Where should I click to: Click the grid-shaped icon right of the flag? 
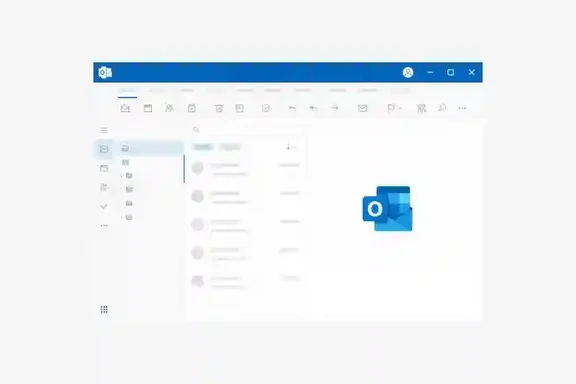pos(421,108)
